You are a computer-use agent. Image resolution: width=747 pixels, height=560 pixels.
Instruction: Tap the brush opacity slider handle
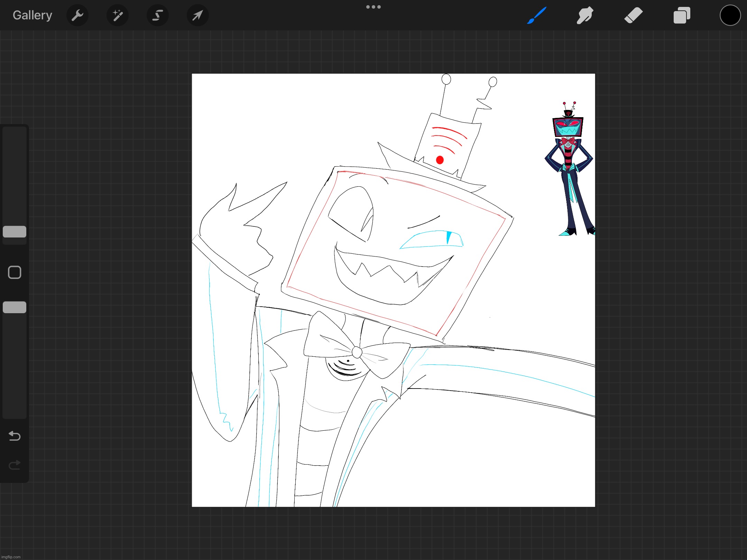(15, 307)
